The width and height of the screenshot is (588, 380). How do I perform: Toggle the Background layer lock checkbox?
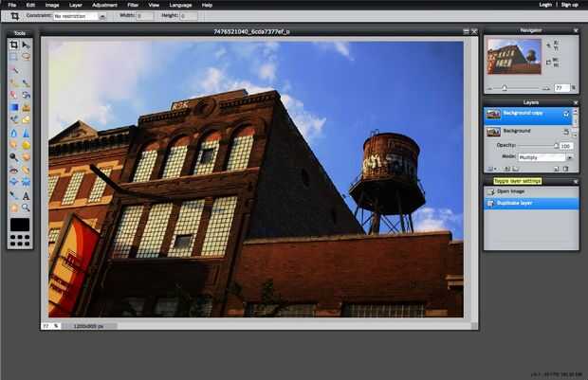pos(566,132)
